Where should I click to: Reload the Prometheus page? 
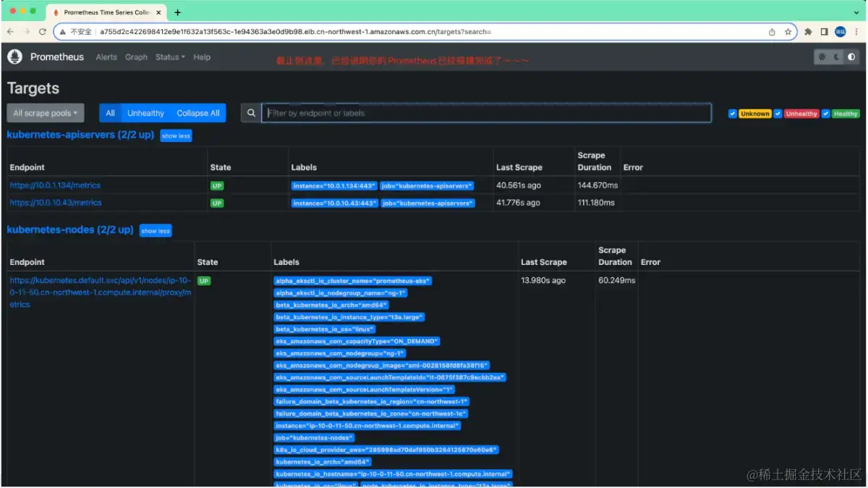(x=43, y=32)
